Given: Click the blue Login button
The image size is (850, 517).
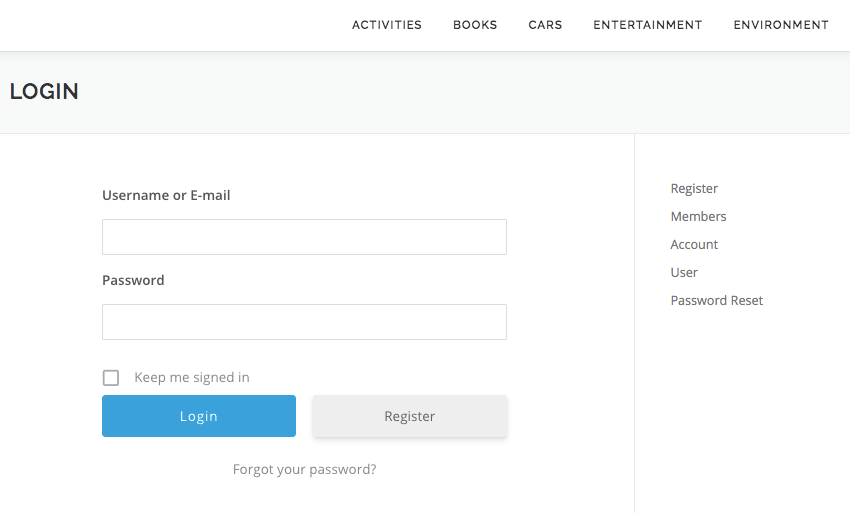Looking at the screenshot, I should (199, 416).
